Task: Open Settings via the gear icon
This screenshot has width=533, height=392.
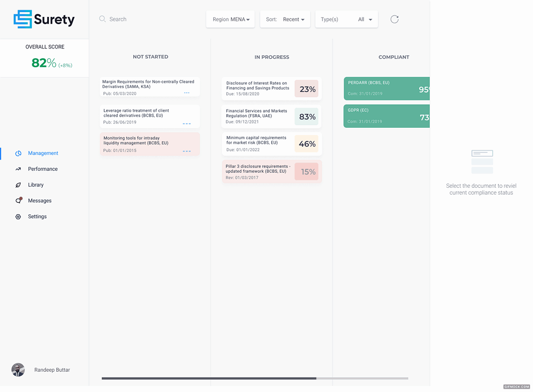Action: coord(18,216)
